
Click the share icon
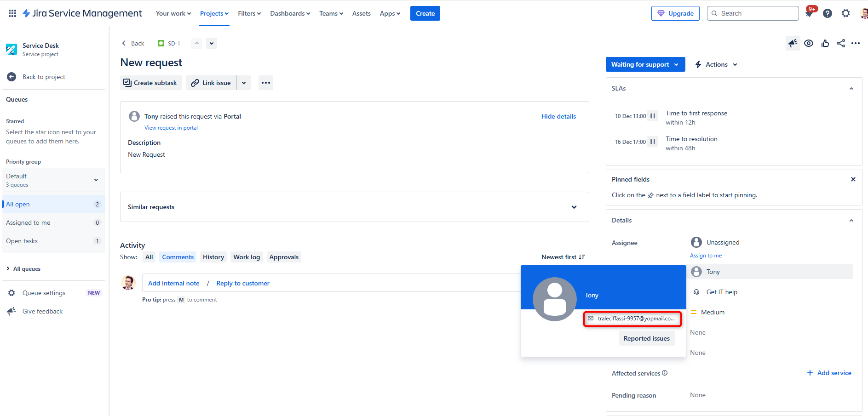click(841, 43)
